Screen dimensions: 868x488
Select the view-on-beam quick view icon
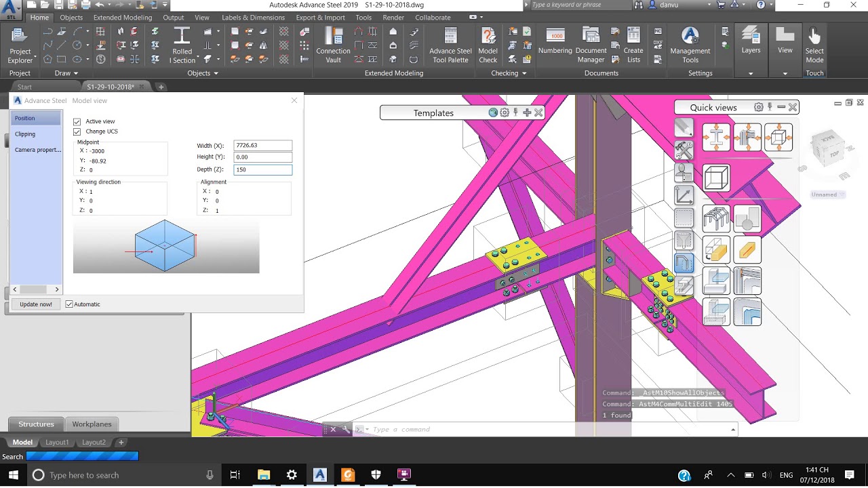point(716,137)
